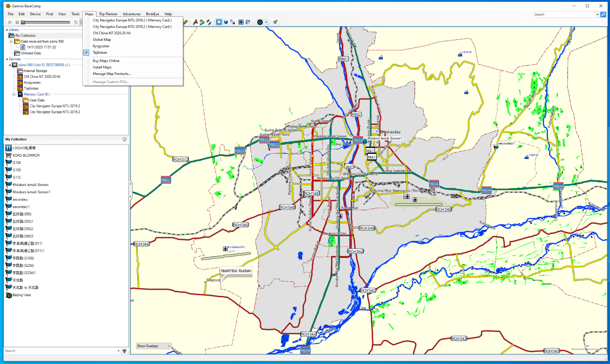Image resolution: width=610 pixels, height=364 pixels.
Task: Select User Data folder on Memory Card
Action: pyautogui.click(x=34, y=100)
